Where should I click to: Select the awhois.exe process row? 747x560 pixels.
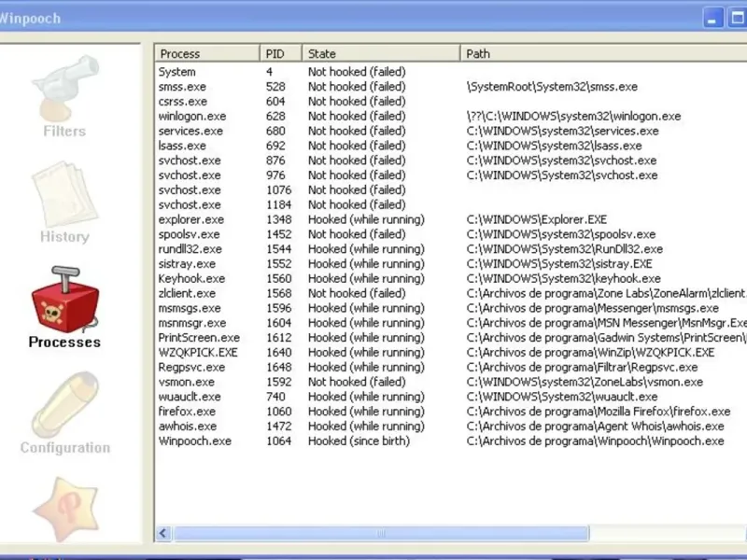(x=451, y=427)
